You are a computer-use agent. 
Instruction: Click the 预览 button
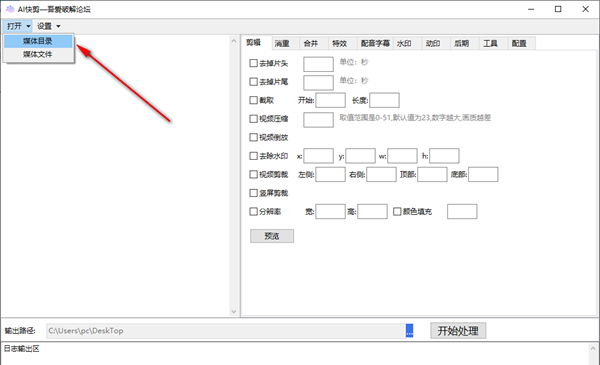tap(272, 236)
